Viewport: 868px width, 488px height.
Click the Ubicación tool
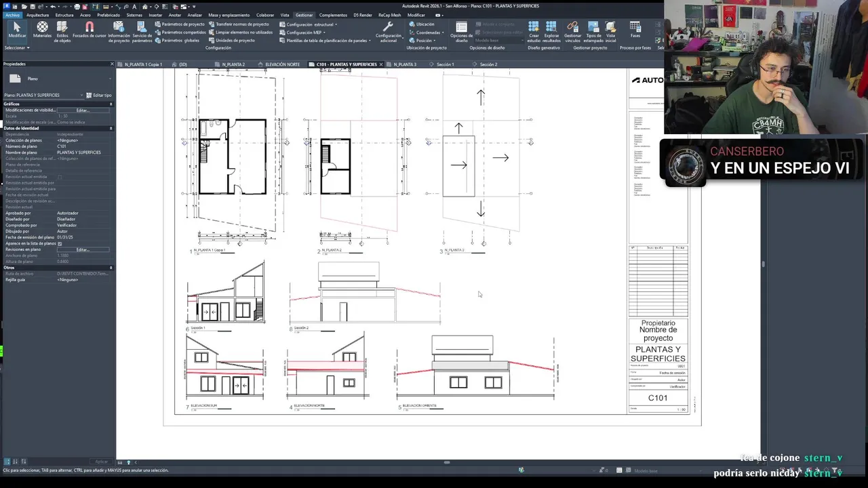(x=421, y=24)
